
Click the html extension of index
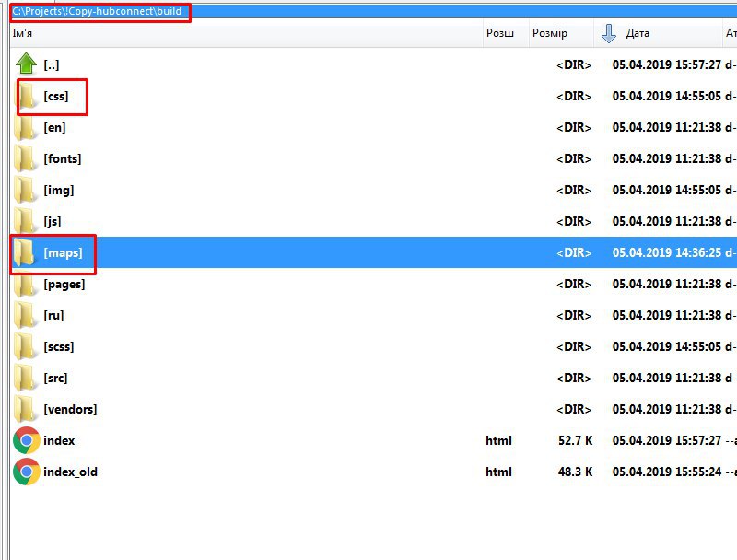[498, 440]
